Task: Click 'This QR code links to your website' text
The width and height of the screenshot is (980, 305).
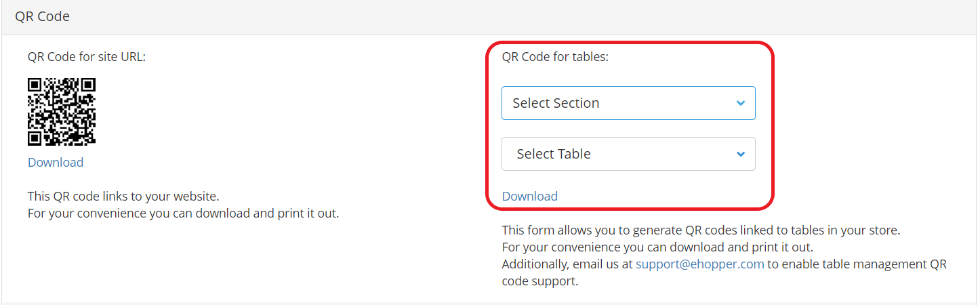Action: point(123,197)
